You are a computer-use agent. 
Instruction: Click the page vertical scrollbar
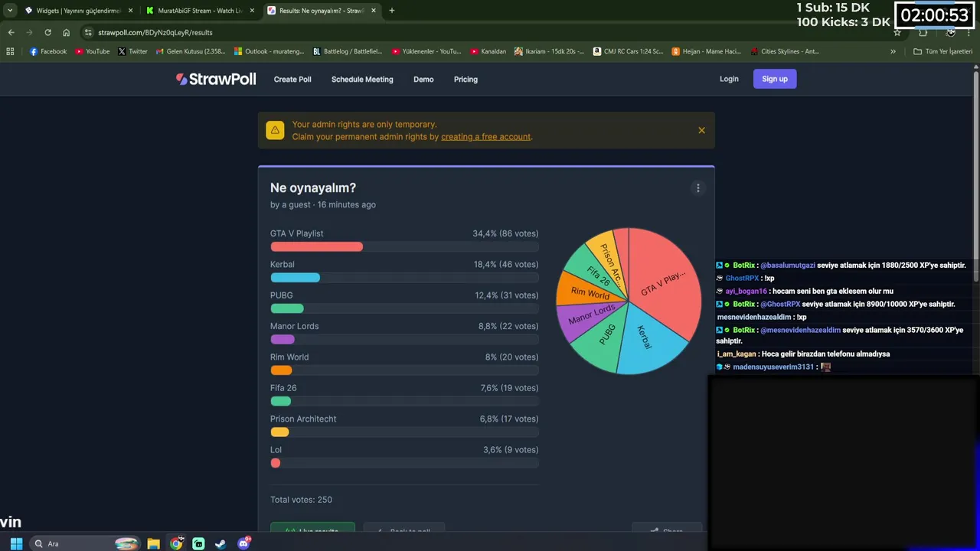coord(976,176)
